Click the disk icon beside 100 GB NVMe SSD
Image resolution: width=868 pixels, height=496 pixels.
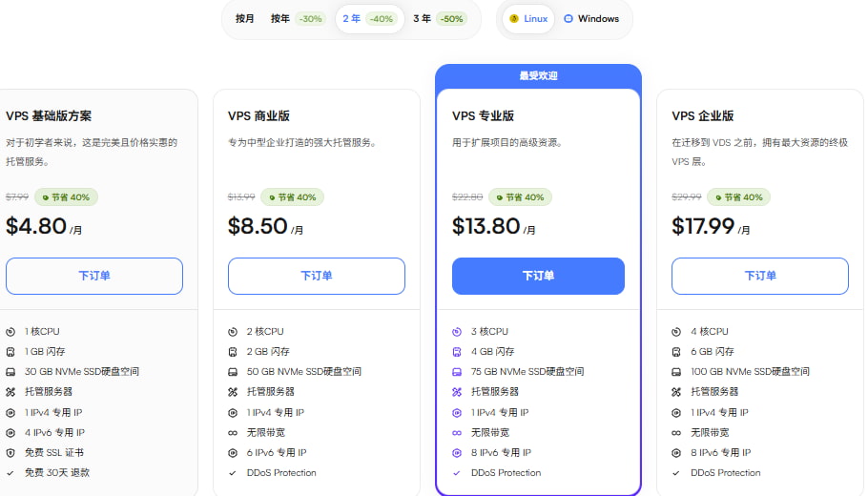[x=676, y=372]
